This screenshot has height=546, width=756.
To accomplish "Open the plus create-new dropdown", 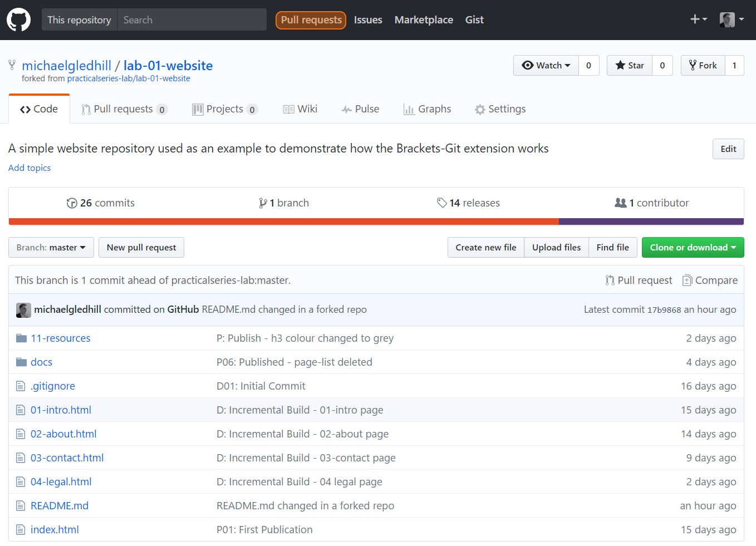I will pyautogui.click(x=699, y=19).
